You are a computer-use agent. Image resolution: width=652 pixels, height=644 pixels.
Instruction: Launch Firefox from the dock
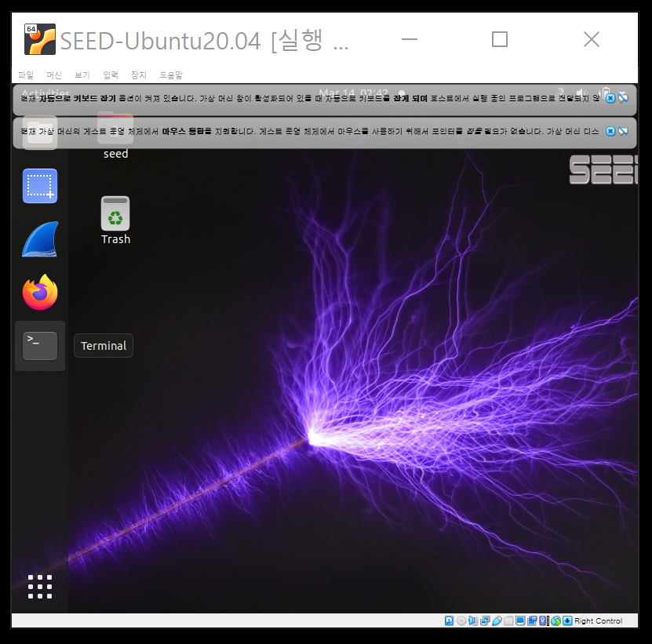pyautogui.click(x=40, y=292)
